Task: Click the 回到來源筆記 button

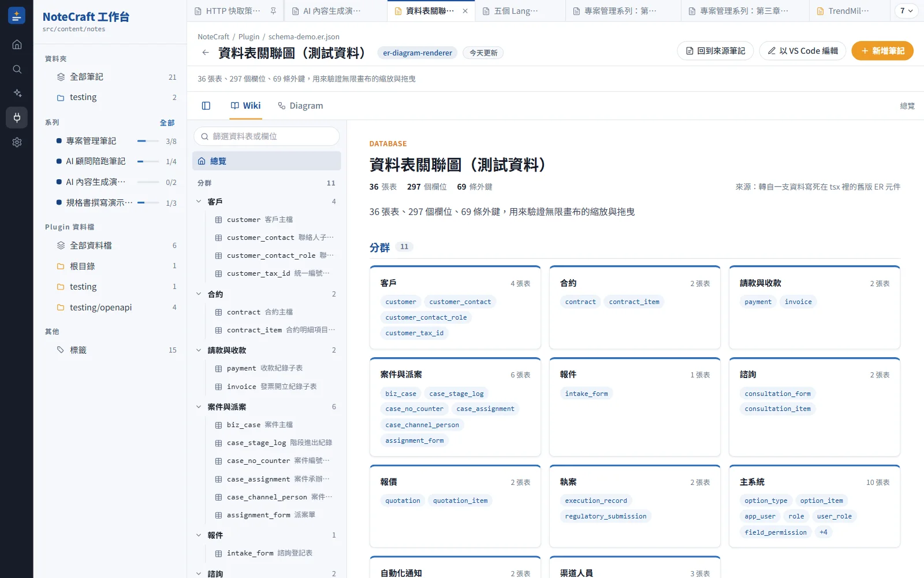Action: [716, 51]
